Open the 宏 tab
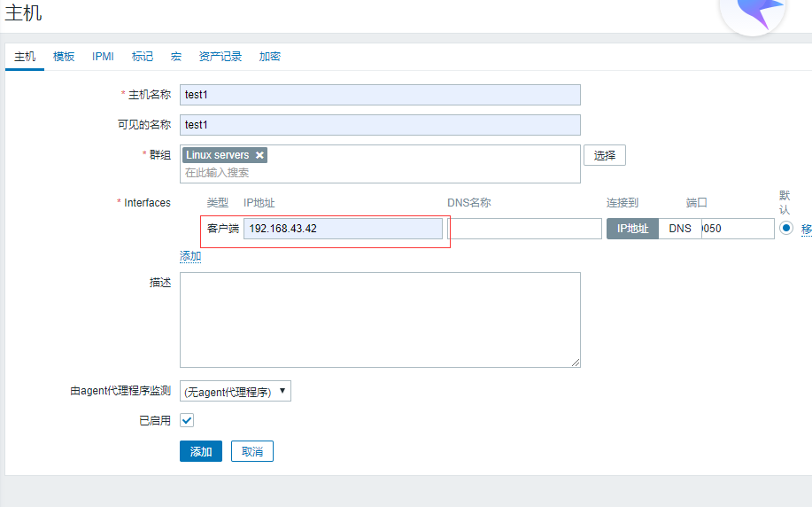Screen dimensions: 812x507 (x=176, y=57)
